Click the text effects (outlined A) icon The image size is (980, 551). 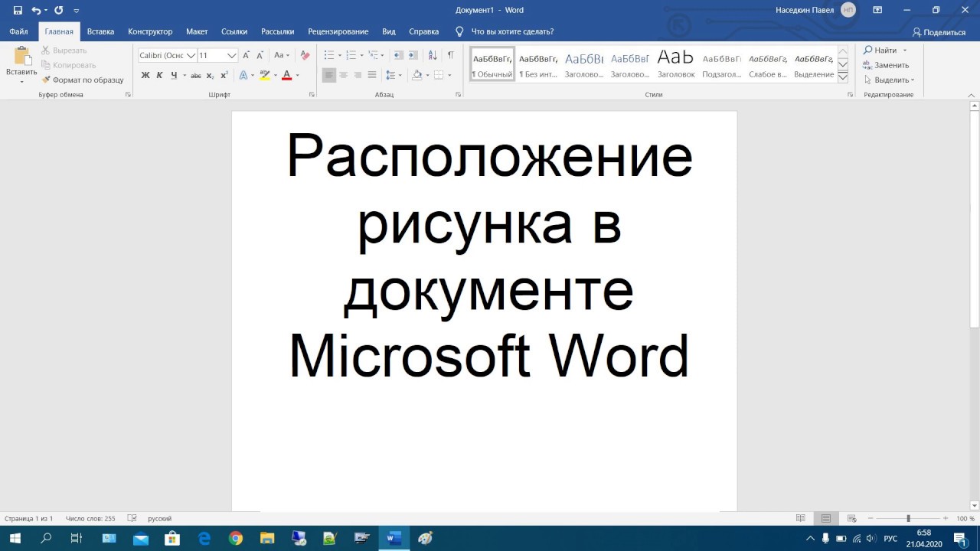(243, 75)
